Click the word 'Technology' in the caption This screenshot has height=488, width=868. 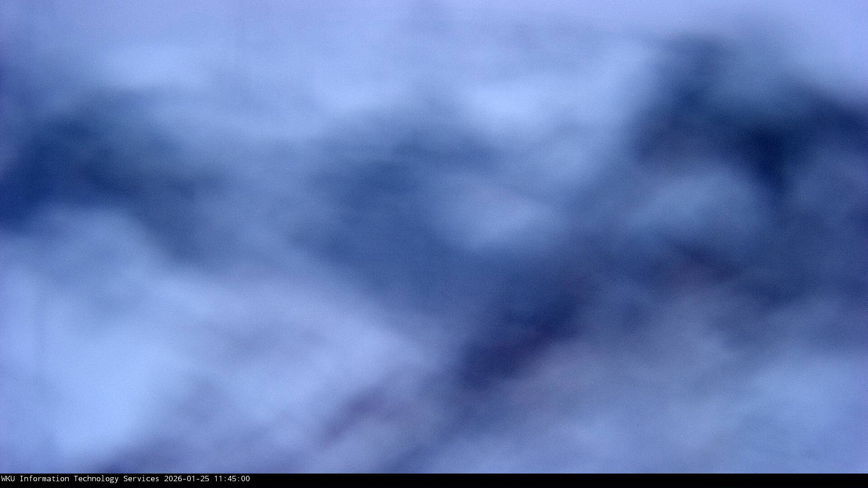(x=96, y=479)
